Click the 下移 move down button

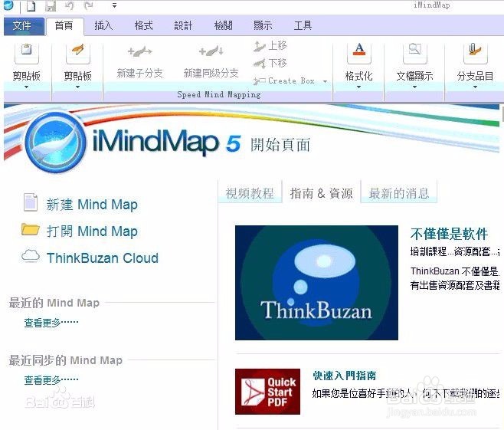tap(270, 63)
